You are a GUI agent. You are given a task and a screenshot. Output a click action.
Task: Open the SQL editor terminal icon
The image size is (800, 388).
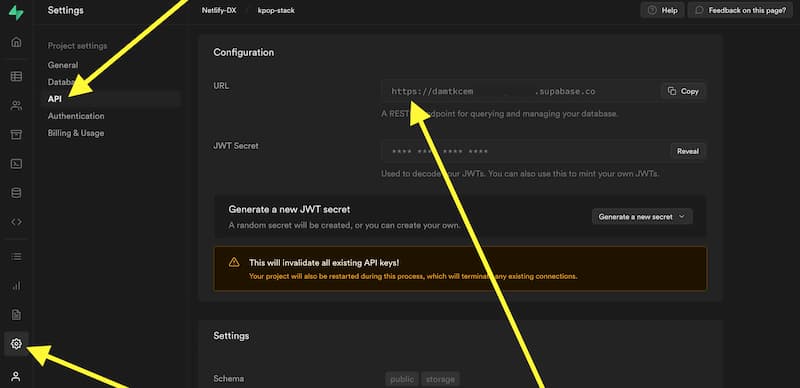[16, 164]
